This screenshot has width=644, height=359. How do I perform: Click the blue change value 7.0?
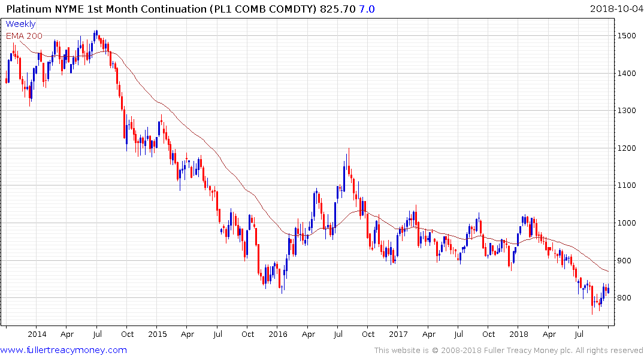point(367,9)
